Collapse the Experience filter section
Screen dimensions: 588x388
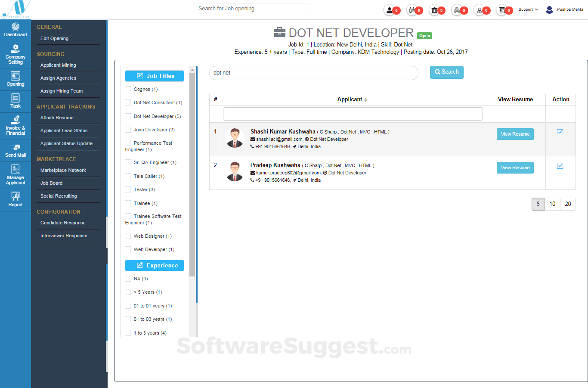155,265
